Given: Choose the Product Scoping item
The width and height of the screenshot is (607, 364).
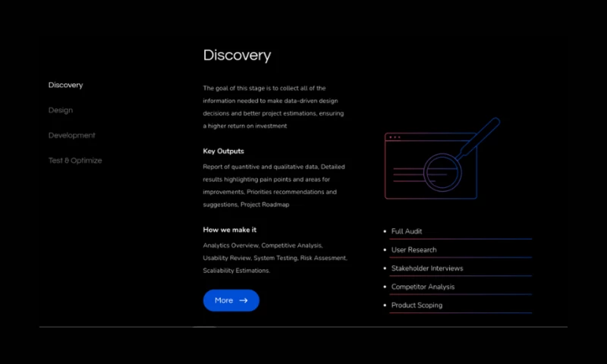Looking at the screenshot, I should click(x=417, y=306).
